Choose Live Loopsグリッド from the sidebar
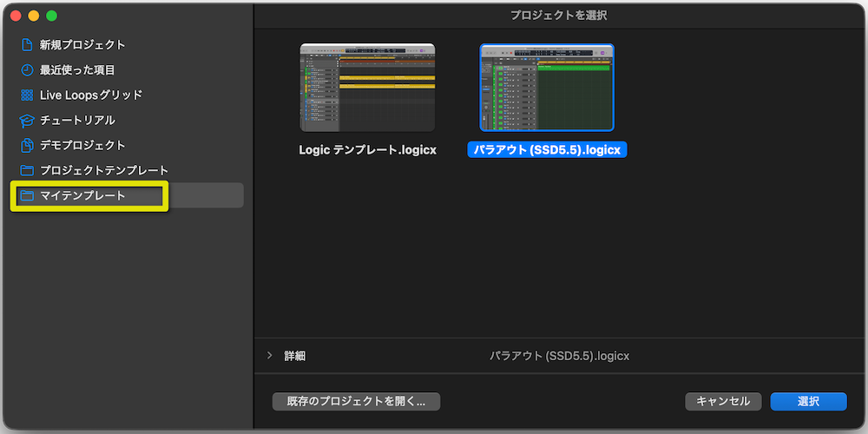868x434 pixels. pos(91,95)
